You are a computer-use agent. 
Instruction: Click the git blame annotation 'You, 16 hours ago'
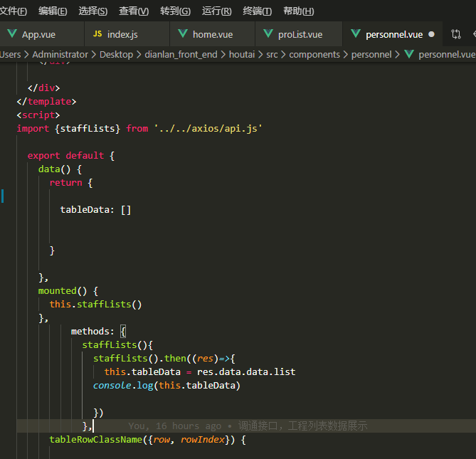[x=248, y=426]
